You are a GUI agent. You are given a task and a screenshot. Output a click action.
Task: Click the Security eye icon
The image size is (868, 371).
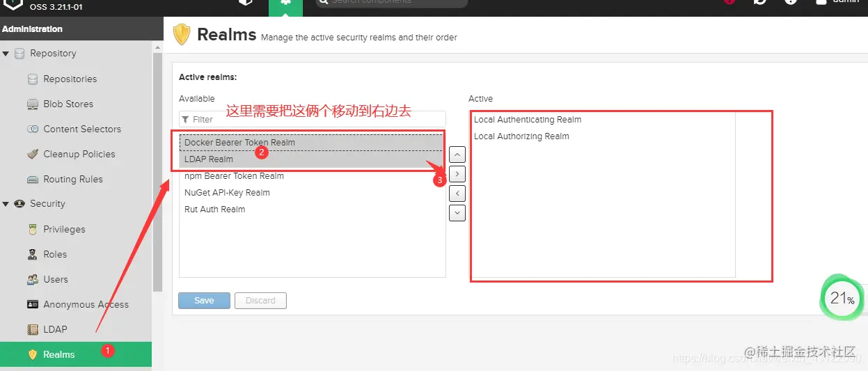tap(19, 204)
